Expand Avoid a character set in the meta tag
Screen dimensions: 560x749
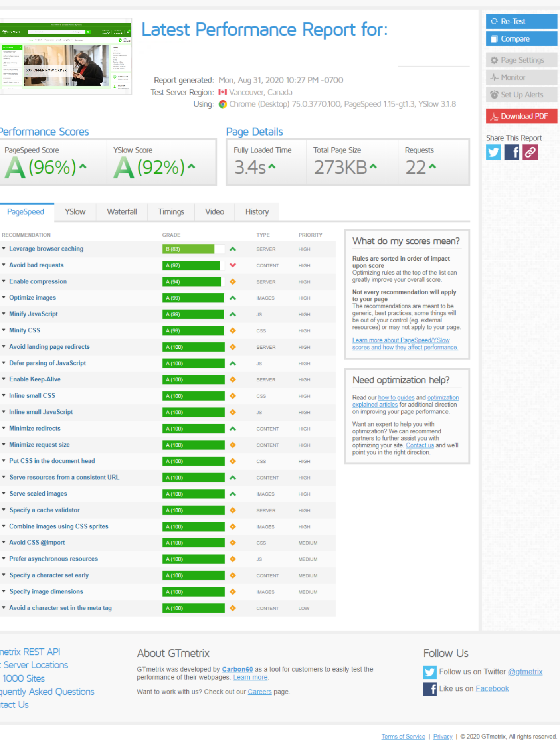coord(60,608)
